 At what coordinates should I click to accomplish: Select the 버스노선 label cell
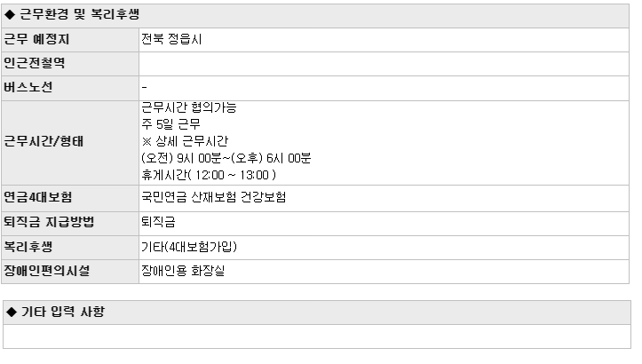[x=70, y=88]
